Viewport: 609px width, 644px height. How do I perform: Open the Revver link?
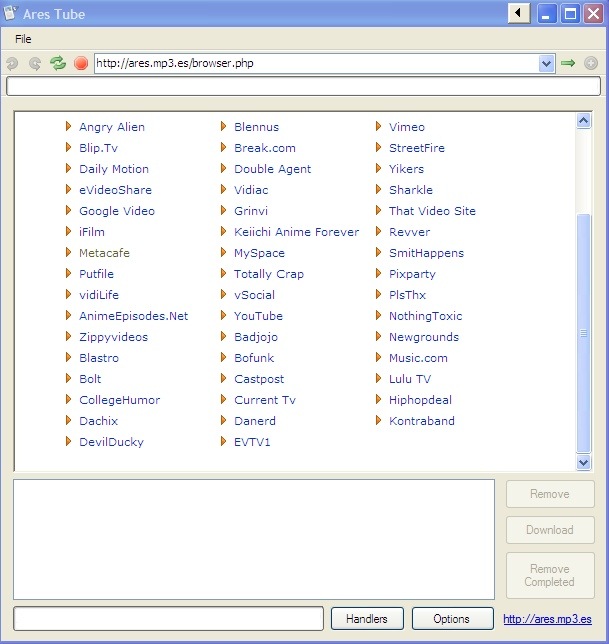point(409,232)
